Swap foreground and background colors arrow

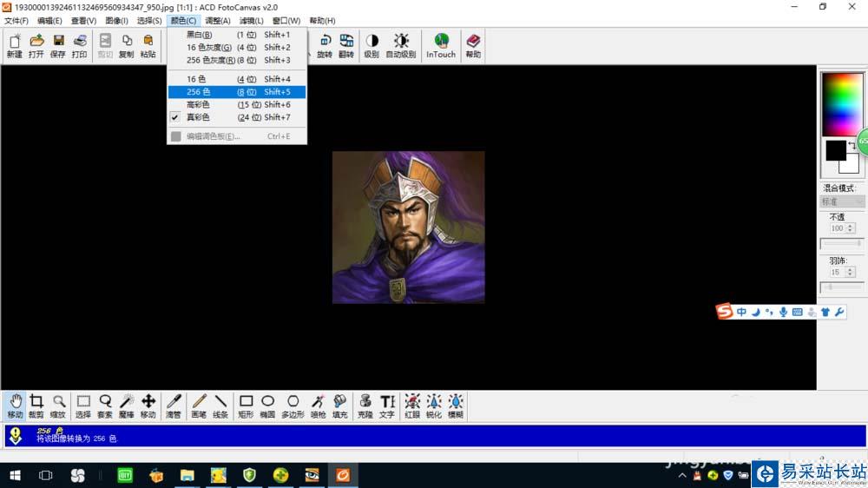pos(852,145)
